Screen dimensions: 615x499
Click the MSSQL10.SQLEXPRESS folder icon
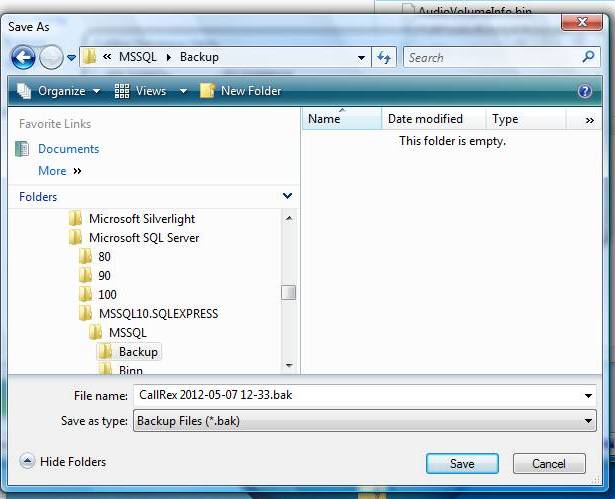[86, 313]
